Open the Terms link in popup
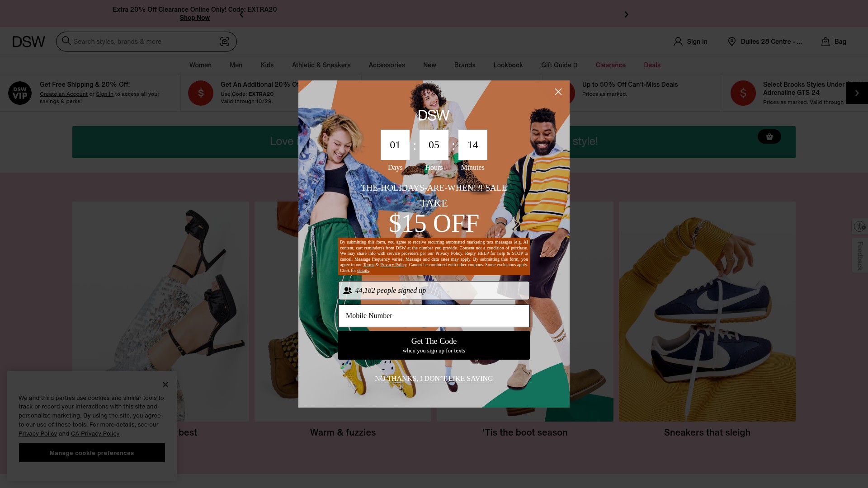 click(x=368, y=265)
